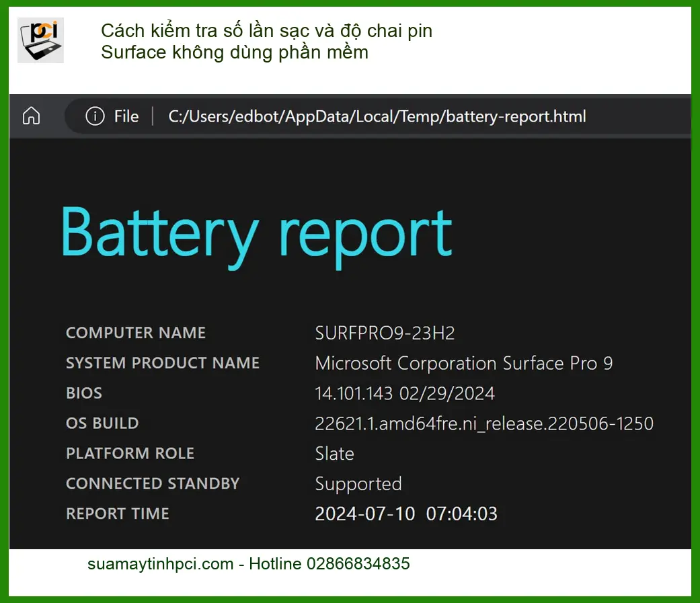The width and height of the screenshot is (700, 603).
Task: Select the 'BIOS' label
Action: coord(84,393)
